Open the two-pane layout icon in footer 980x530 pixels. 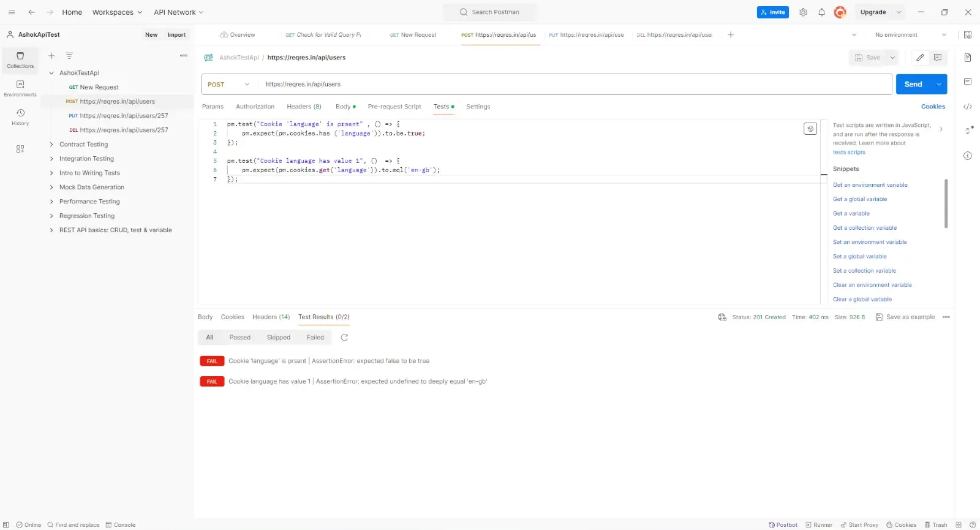[x=959, y=525]
